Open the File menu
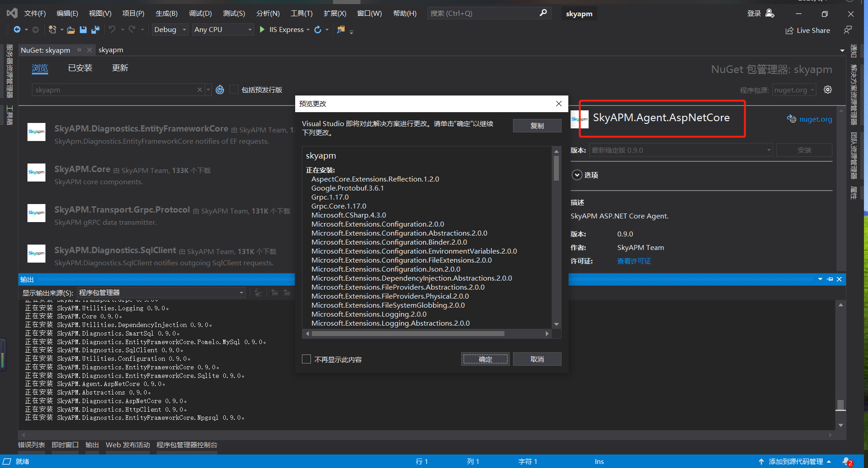The width and height of the screenshot is (868, 468). pos(35,14)
